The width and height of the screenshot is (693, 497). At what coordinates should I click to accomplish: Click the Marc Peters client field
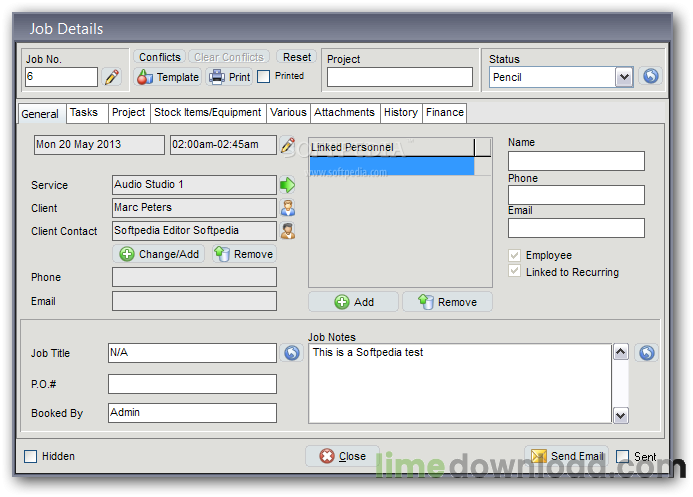click(x=194, y=208)
